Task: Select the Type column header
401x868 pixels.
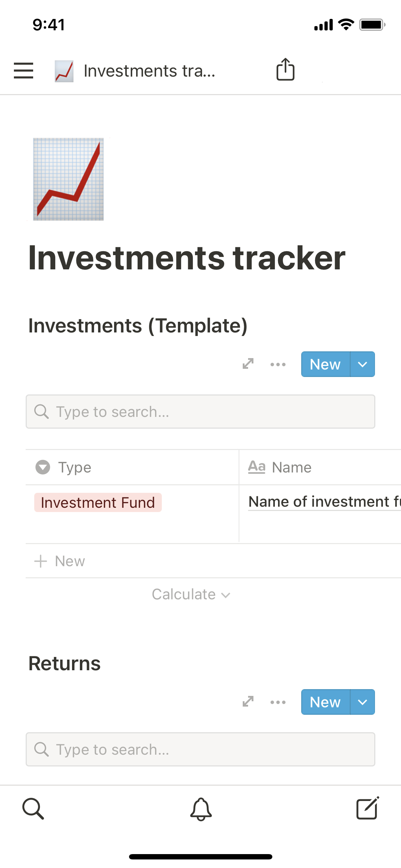Action: click(75, 467)
